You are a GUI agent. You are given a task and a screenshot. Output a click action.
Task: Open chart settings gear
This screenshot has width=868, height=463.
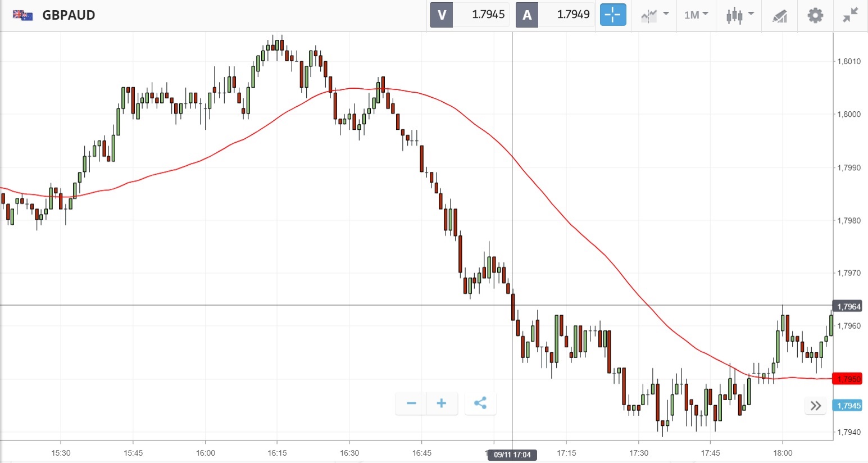pyautogui.click(x=815, y=15)
